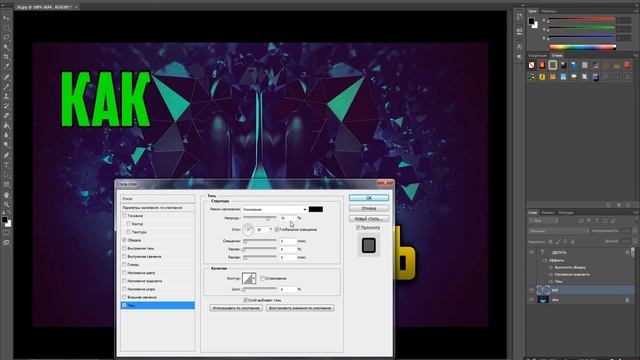Screen dimensions: 640x360
Task: Open the Styles panel menu icon
Action: (636, 56)
